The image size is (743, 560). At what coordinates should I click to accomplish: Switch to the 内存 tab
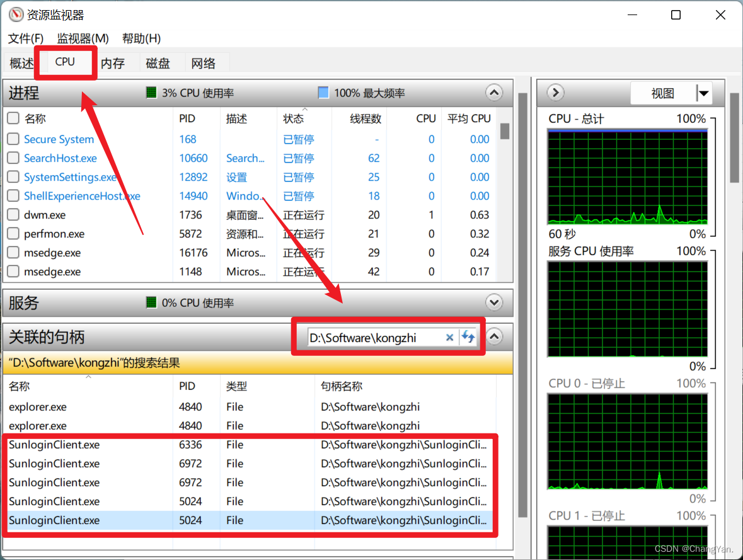pyautogui.click(x=113, y=63)
